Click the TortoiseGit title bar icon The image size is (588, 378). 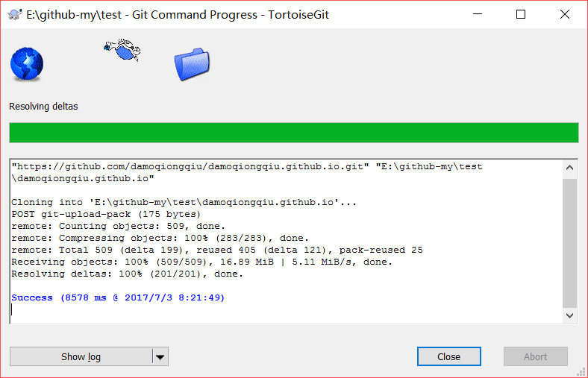point(14,15)
